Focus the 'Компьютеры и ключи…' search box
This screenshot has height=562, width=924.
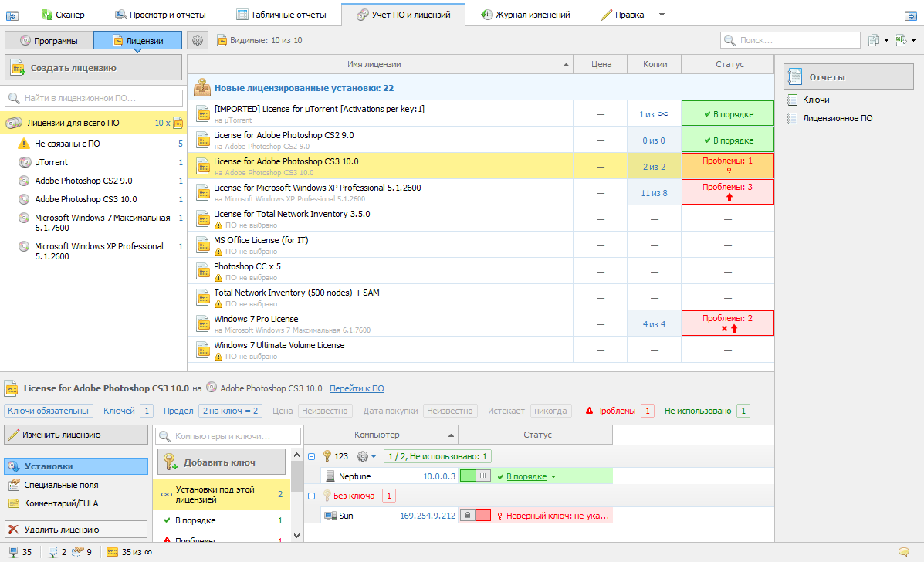click(228, 436)
